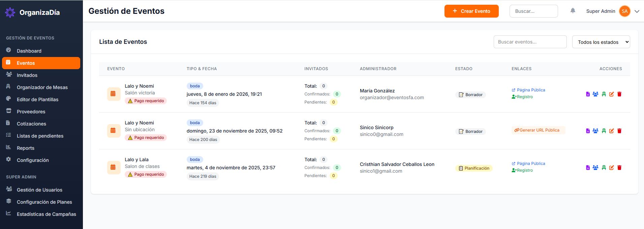Image resolution: width=644 pixels, height=229 pixels.
Task: Click Pago requerido badge on Salón victoria event
Action: pos(146,101)
